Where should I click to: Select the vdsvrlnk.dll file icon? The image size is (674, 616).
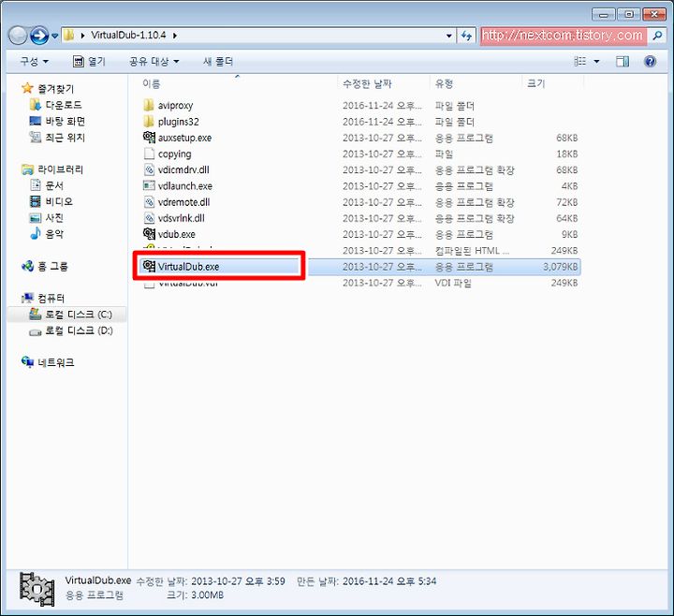coord(149,218)
